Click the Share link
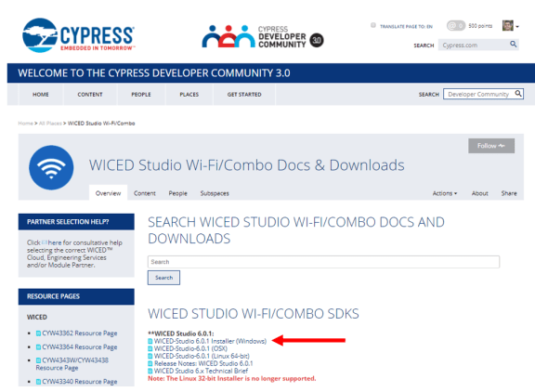Screen dimensions: 535x392 509,193
